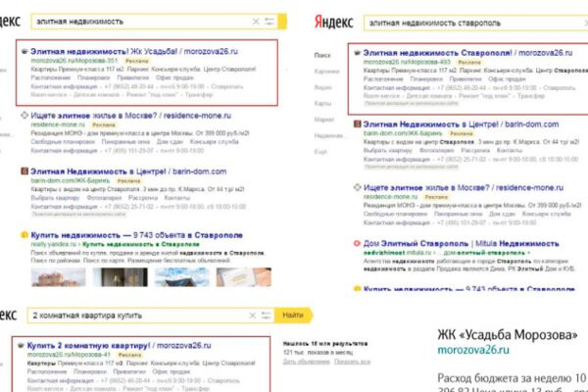
Task: Click "Панорамные окна" sitelink in left results
Action: [x=125, y=142]
